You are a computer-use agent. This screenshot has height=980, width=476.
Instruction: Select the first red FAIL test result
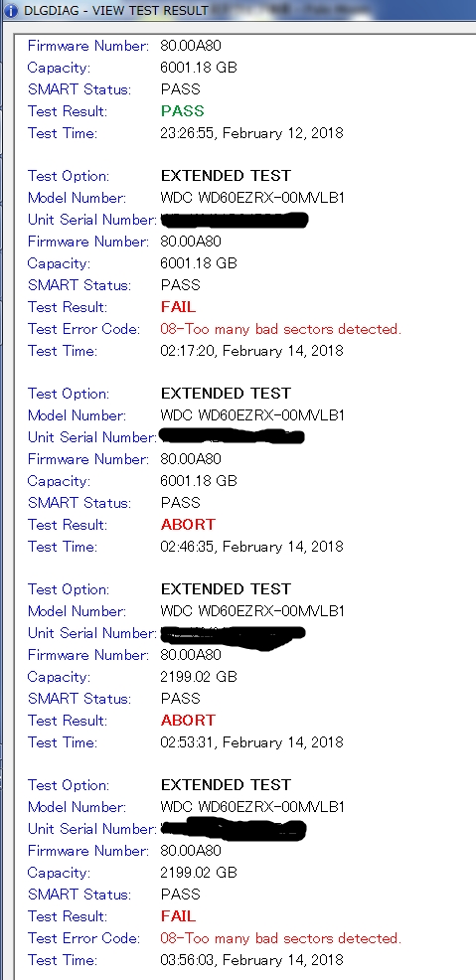(178, 307)
